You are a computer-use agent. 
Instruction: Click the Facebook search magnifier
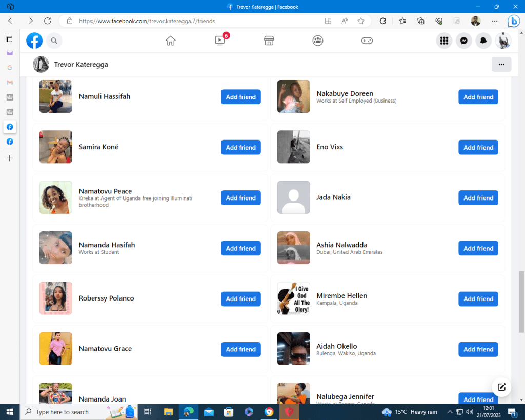click(54, 41)
